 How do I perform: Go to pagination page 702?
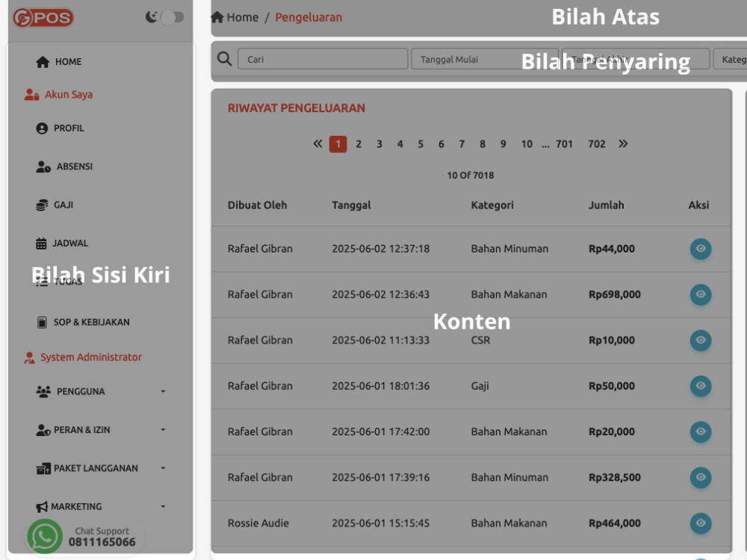coord(596,144)
